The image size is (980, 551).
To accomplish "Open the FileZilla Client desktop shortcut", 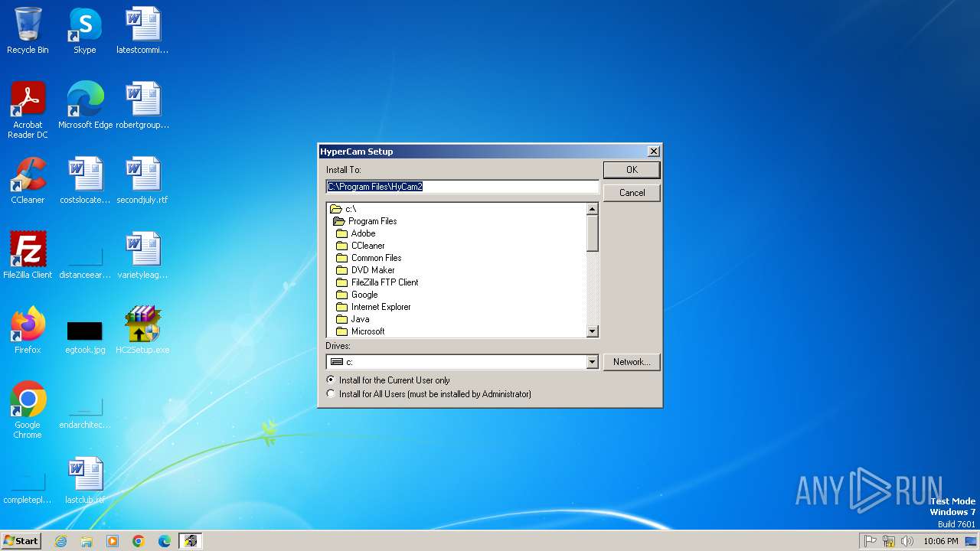I will pyautogui.click(x=28, y=256).
